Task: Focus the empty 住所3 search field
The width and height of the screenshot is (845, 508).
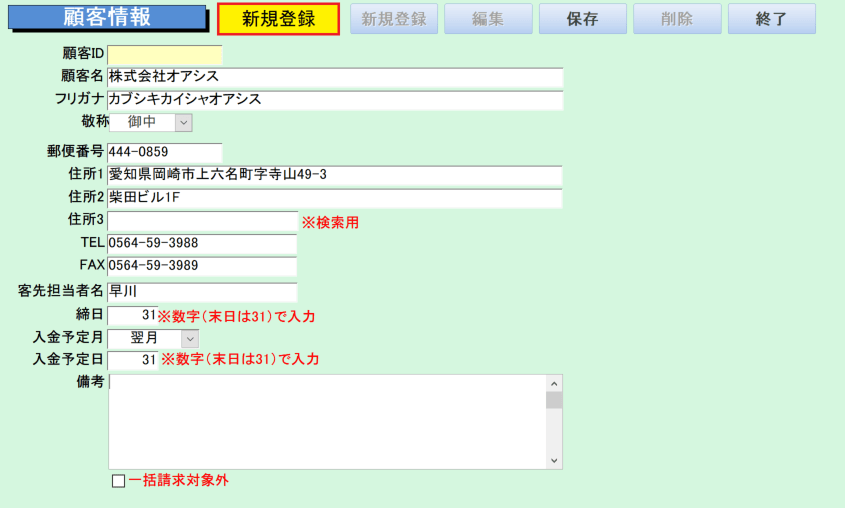Action: coord(203,221)
